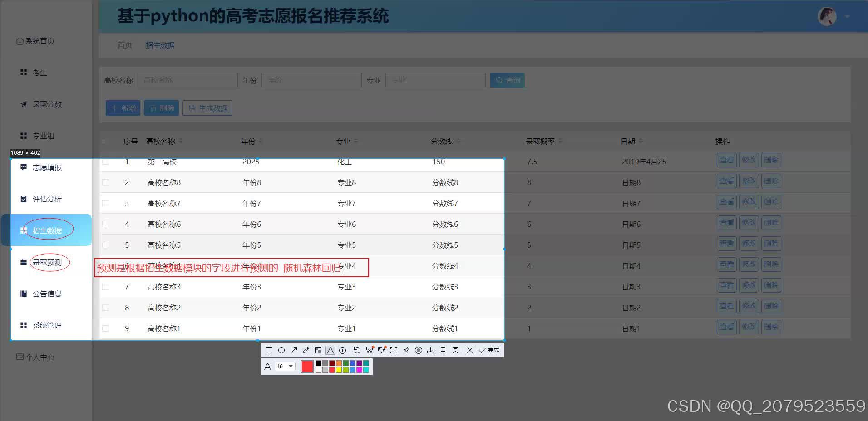
Task: Tick the checkbox for row 高校名称1
Action: [105, 328]
